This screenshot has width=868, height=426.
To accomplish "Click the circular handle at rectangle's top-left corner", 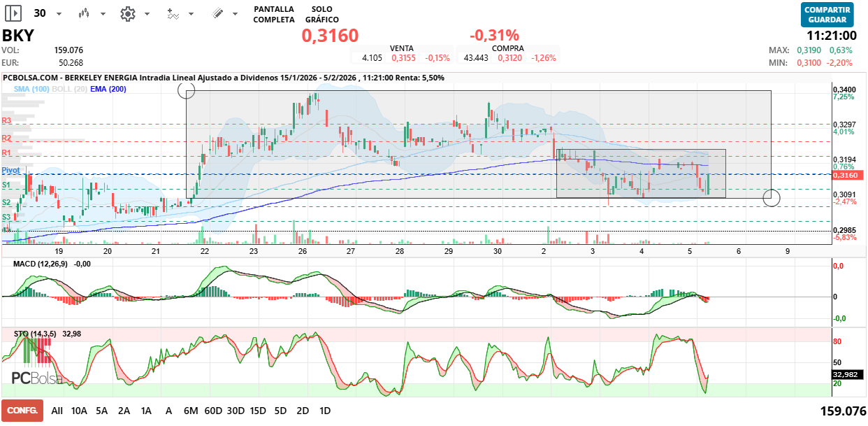I will (187, 90).
